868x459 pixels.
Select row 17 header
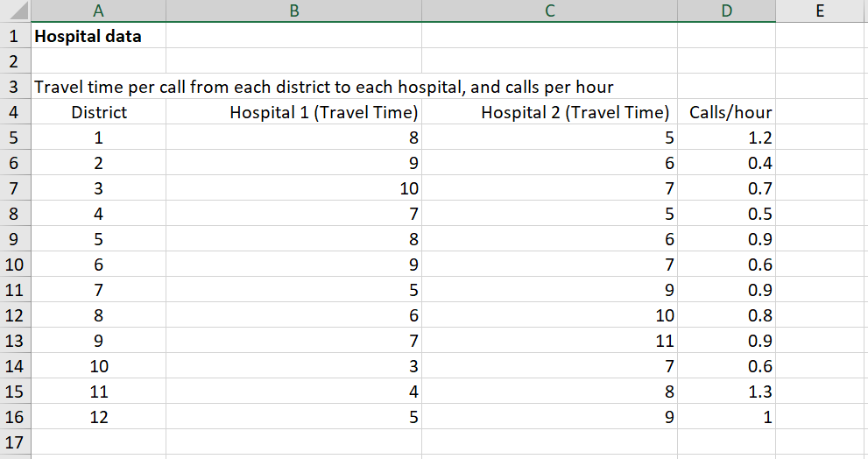point(16,441)
